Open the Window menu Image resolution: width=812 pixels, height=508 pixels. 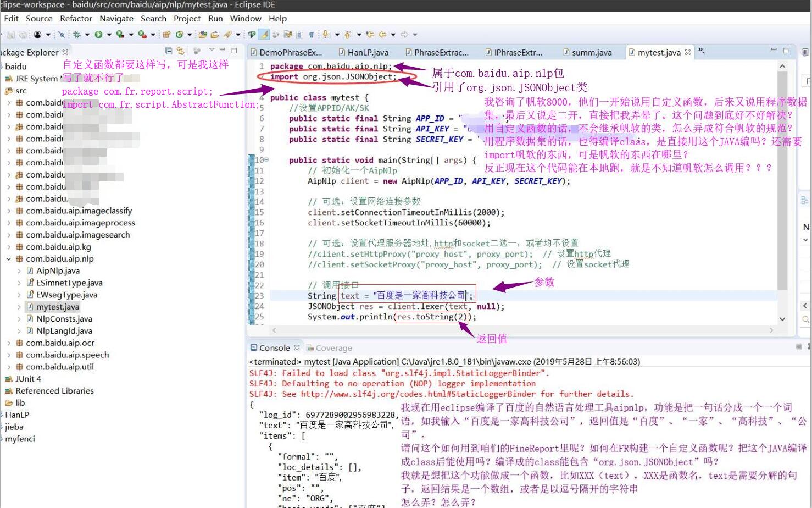246,18
